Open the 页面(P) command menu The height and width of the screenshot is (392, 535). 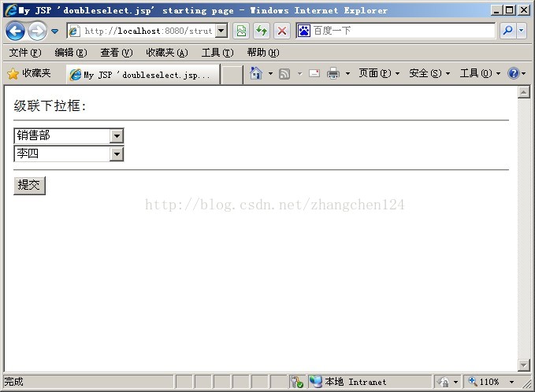click(x=379, y=73)
